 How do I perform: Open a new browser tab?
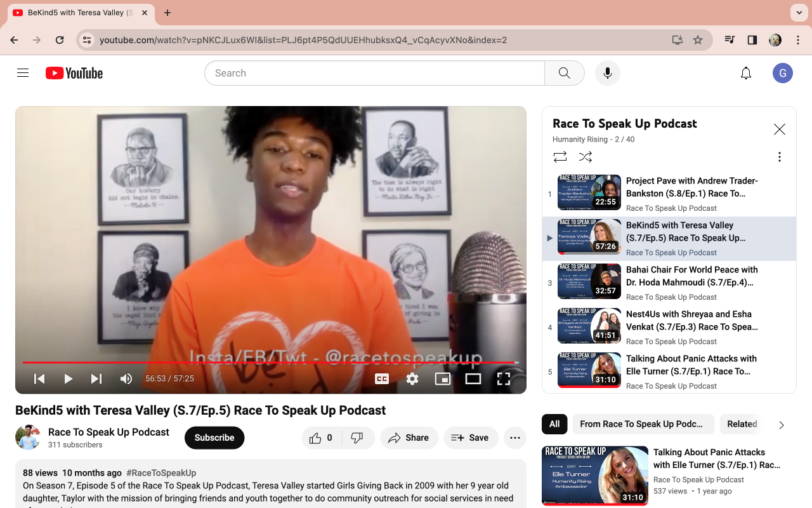[x=167, y=13]
